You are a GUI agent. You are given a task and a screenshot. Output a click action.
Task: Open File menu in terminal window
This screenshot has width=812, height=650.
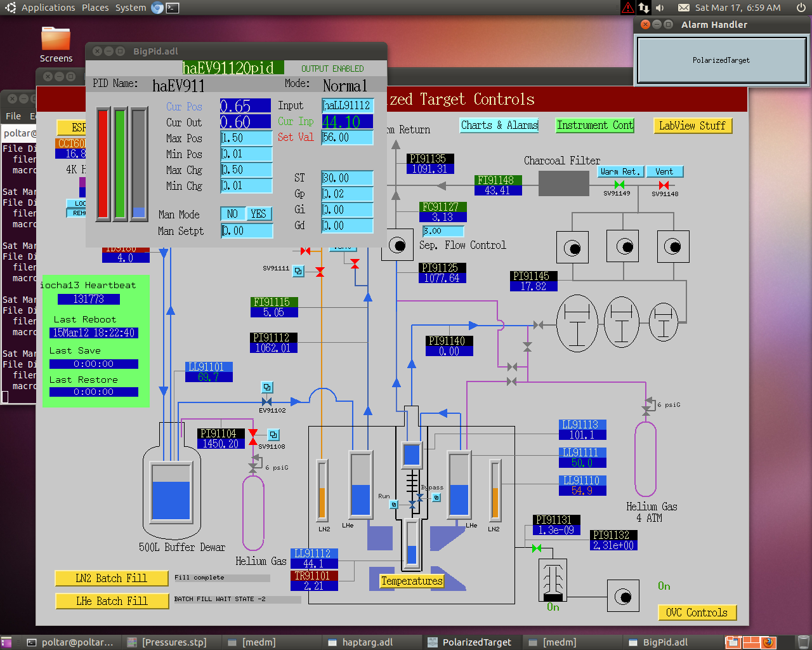tap(13, 116)
